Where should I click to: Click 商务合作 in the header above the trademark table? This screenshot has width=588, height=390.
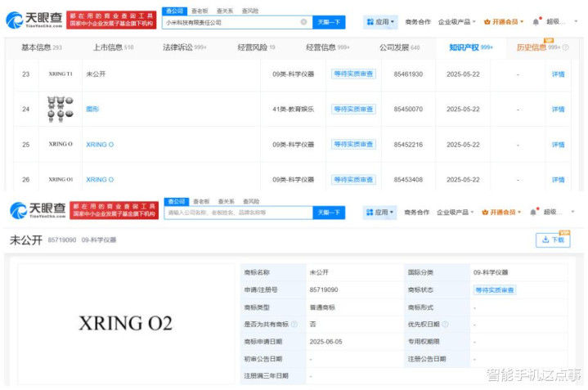coord(418,22)
